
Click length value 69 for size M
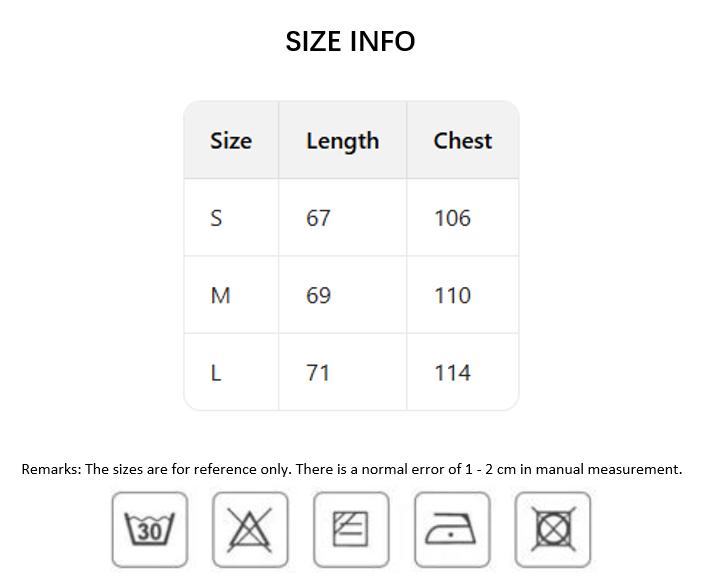pyautogui.click(x=318, y=296)
